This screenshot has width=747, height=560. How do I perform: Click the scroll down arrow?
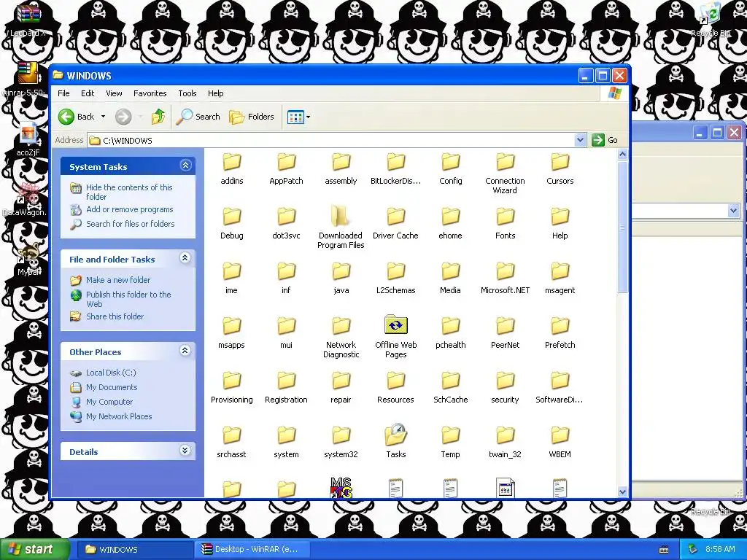622,492
